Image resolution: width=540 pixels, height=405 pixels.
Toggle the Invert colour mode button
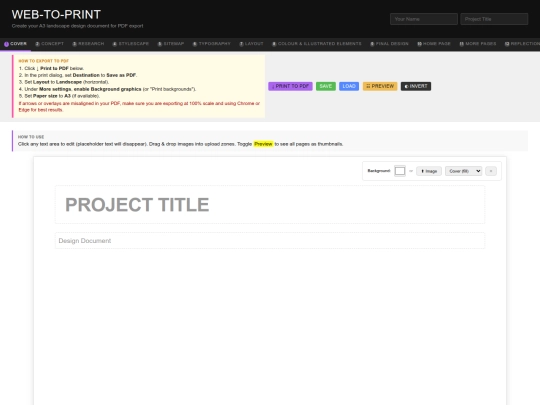click(x=416, y=86)
